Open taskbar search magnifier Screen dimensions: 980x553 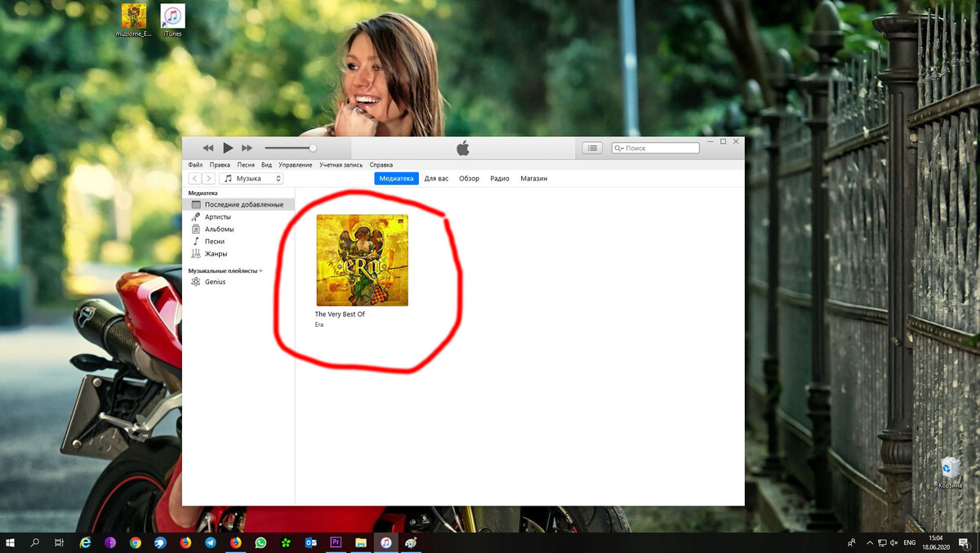(x=35, y=542)
